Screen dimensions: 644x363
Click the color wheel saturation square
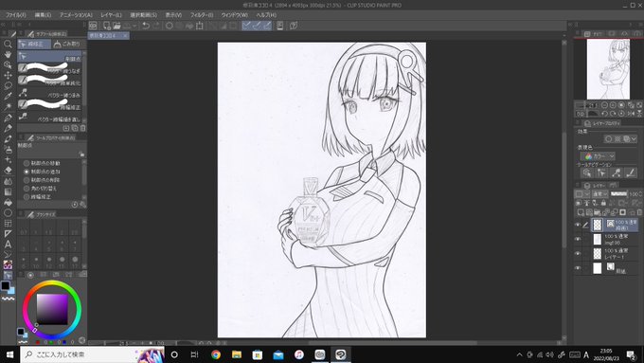point(52,309)
